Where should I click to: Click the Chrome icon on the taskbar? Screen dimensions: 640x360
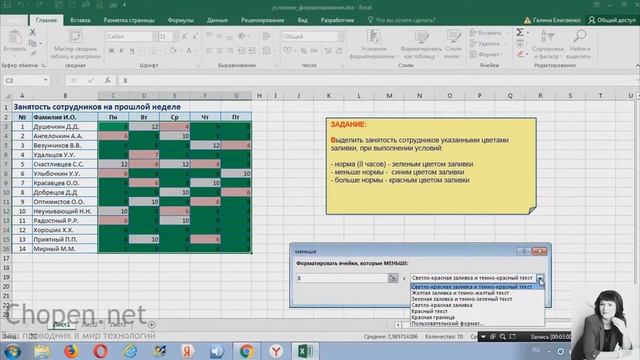coord(247,351)
